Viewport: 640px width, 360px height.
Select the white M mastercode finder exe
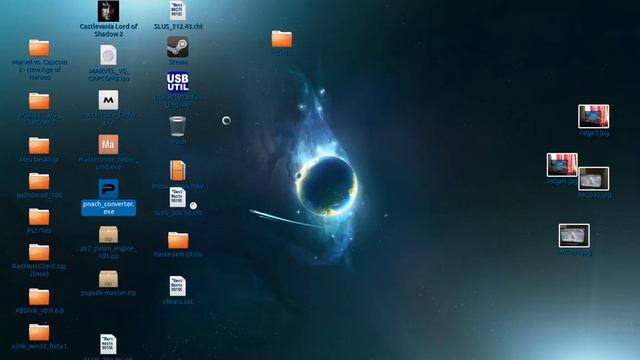coord(108,100)
